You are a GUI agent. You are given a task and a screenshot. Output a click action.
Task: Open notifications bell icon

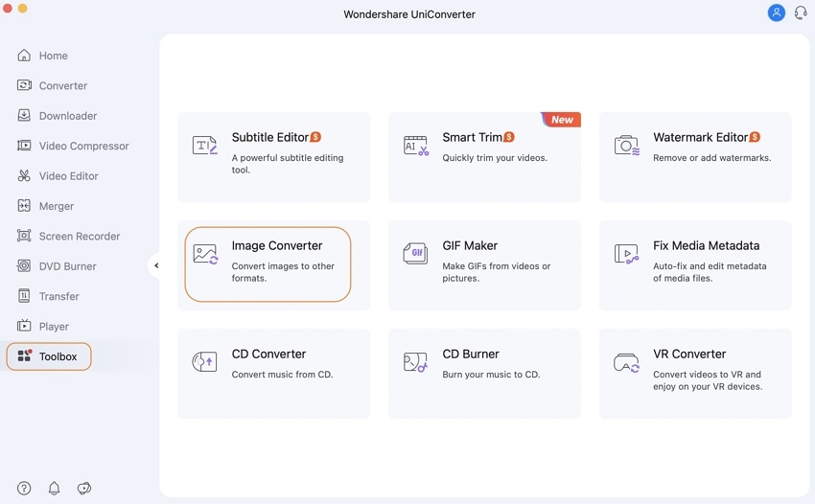pyautogui.click(x=54, y=488)
